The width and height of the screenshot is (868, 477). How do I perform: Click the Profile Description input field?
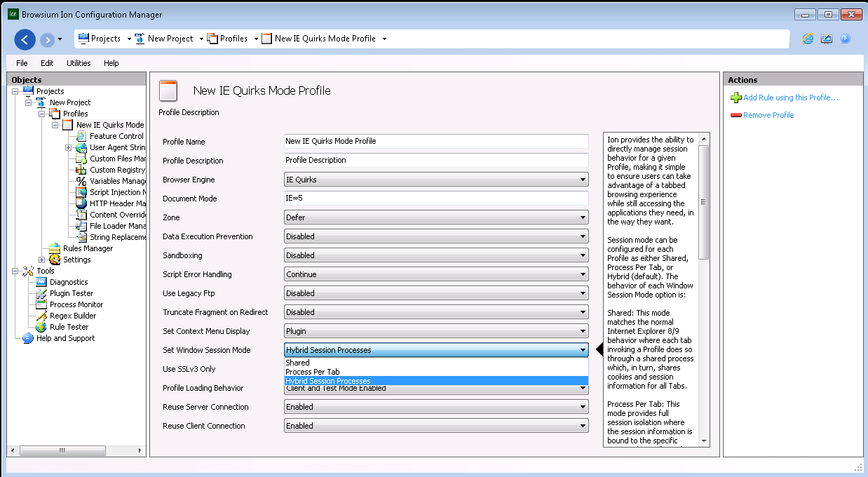click(x=436, y=160)
